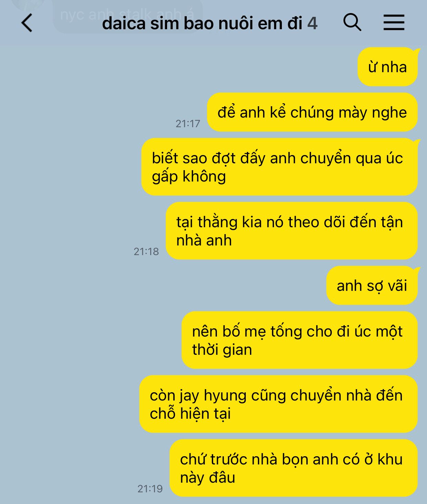Image resolution: width=427 pixels, height=504 pixels.
Task: Tap faded 'nyc anh stalk anh á' preview
Action: pos(127,15)
